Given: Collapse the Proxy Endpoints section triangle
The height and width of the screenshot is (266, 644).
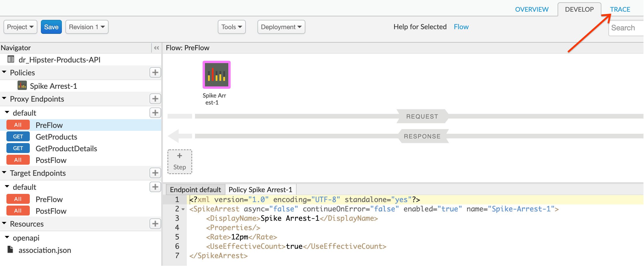Looking at the screenshot, I should (4, 98).
